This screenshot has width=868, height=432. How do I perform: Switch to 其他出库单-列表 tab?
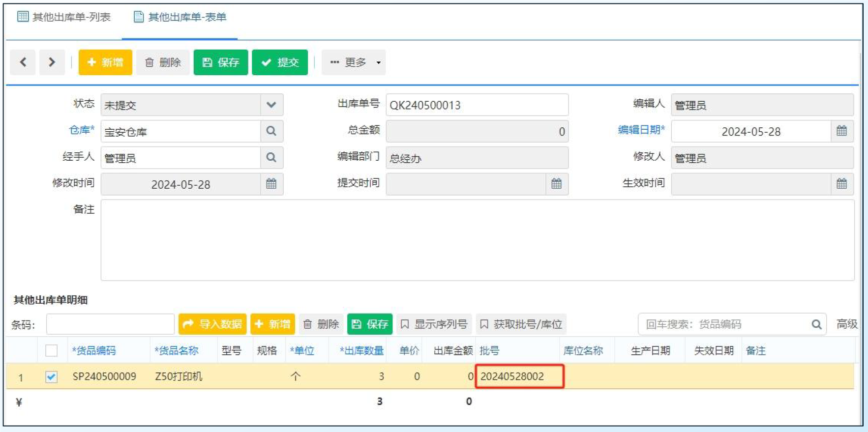pyautogui.click(x=64, y=17)
